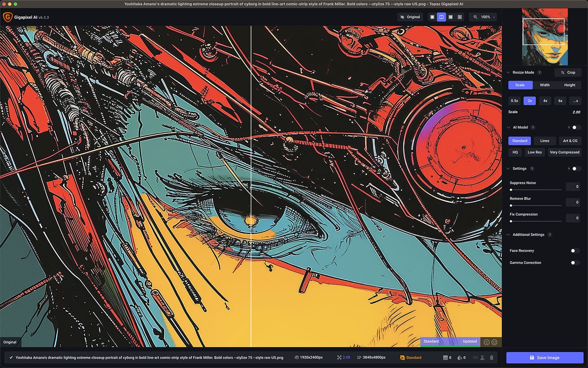Collapse the AI Model section

(508, 127)
